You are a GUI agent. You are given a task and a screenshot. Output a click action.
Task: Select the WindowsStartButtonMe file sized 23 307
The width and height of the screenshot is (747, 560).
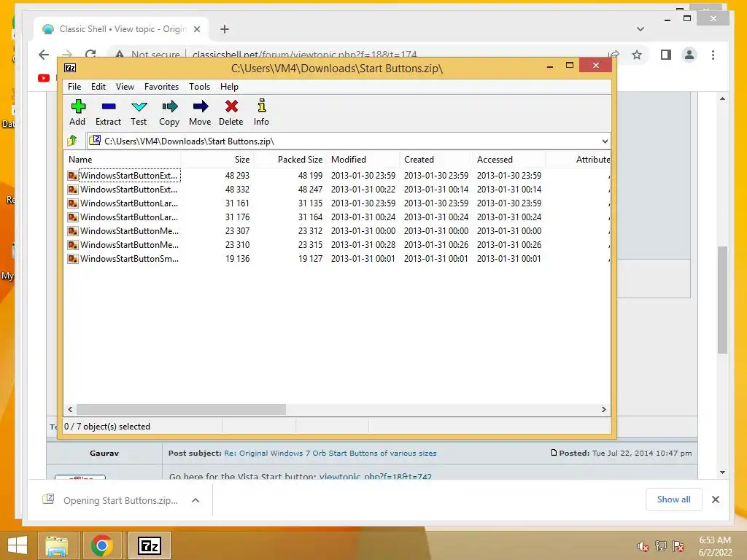point(130,231)
